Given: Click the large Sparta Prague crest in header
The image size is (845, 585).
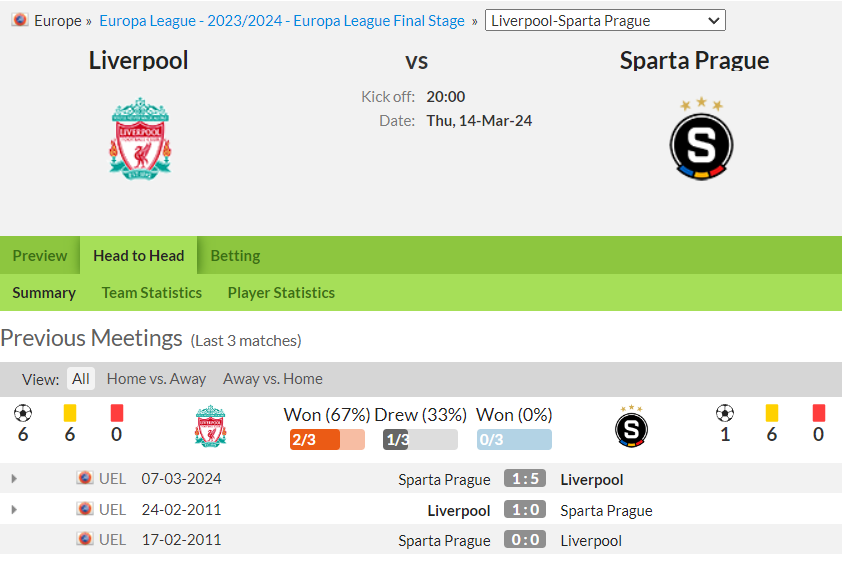Looking at the screenshot, I should pos(701,138).
